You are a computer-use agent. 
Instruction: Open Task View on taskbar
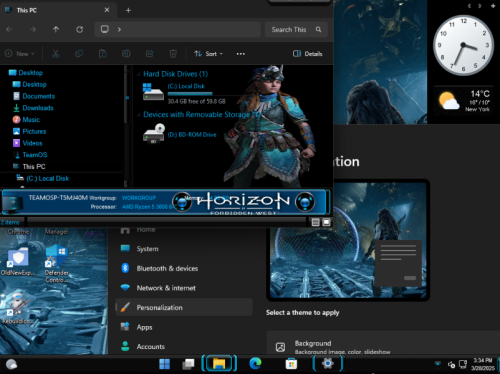pyautogui.click(x=188, y=364)
